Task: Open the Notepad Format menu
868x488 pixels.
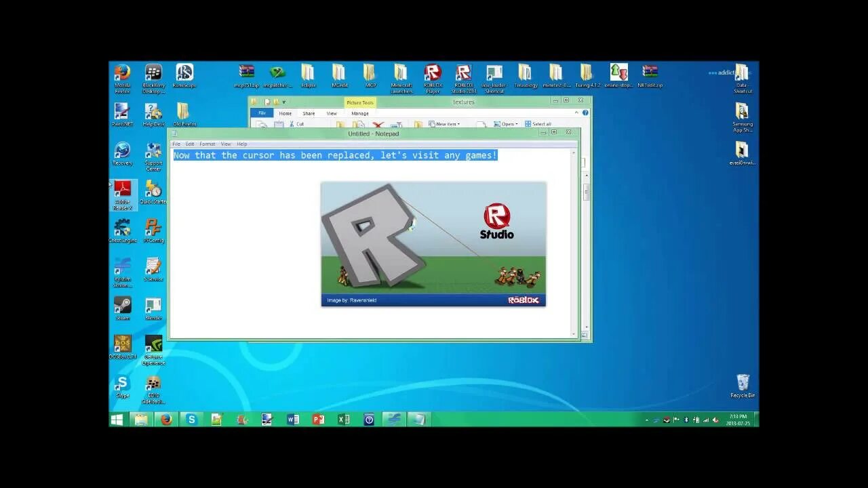Action: 208,144
